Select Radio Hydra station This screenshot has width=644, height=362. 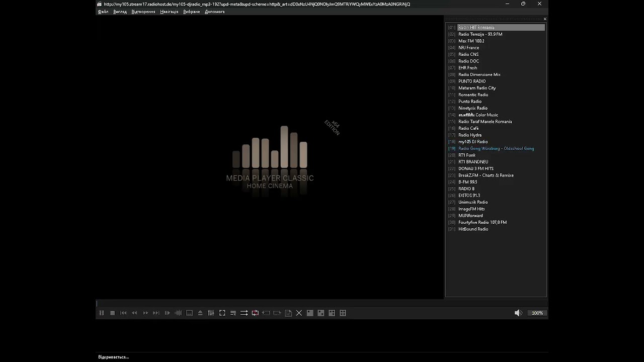coord(496,135)
